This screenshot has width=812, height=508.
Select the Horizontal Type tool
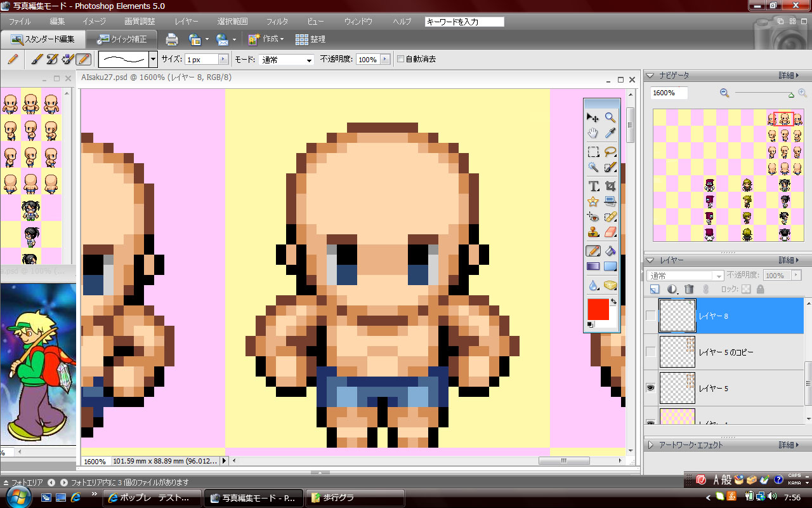click(593, 186)
